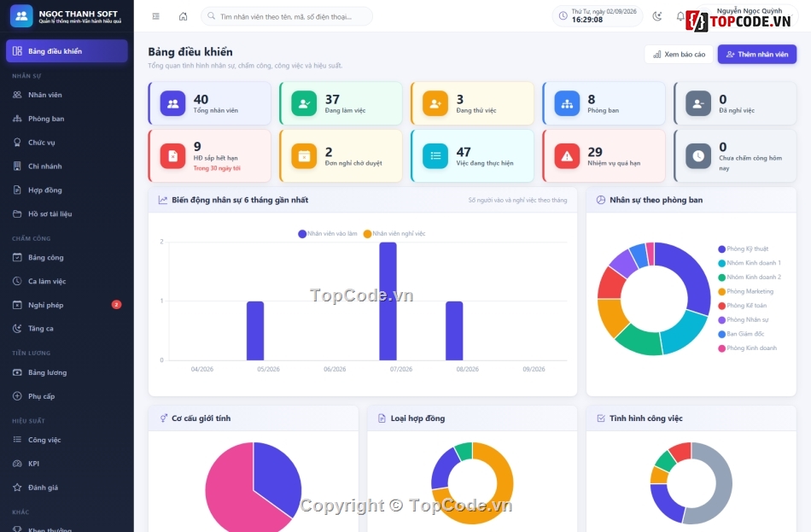Click the 07/2026 bar in chart
The image size is (811, 532).
[388, 301]
